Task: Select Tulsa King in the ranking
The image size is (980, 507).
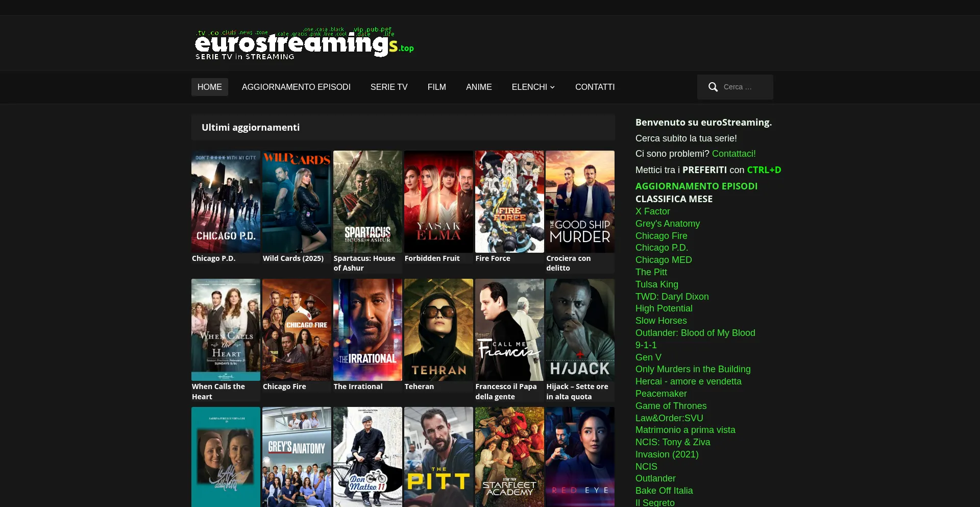Action: click(657, 284)
